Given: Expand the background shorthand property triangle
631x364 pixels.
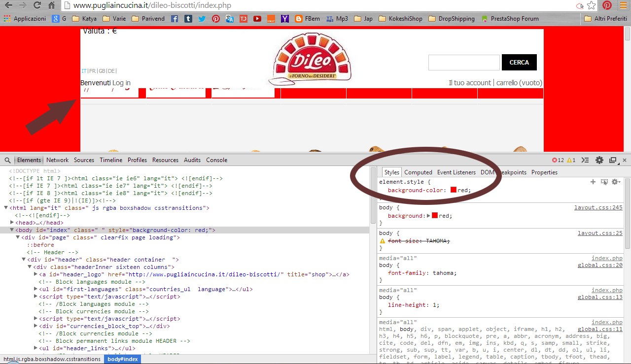Looking at the screenshot, I should coord(428,216).
